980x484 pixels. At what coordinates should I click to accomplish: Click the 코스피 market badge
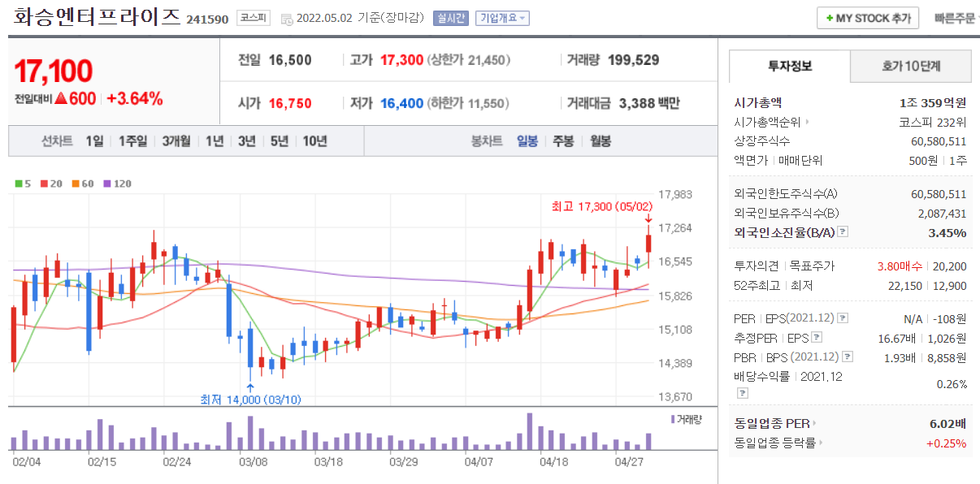(x=254, y=18)
